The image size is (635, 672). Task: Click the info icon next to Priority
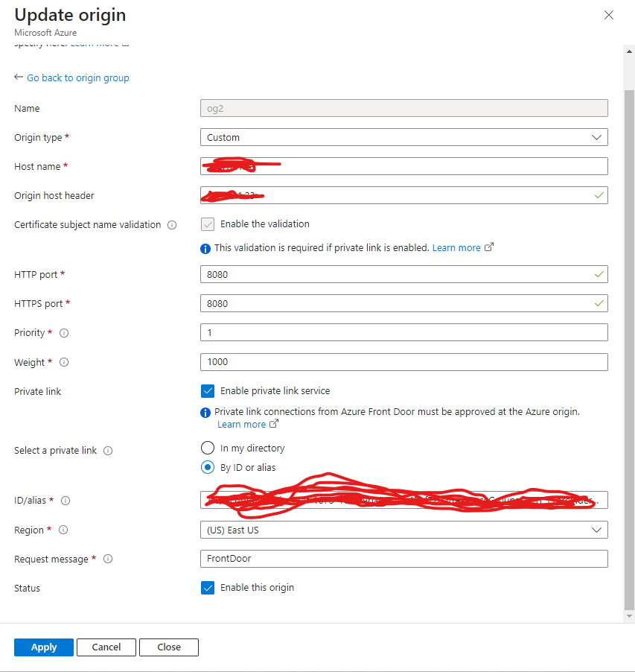click(x=64, y=333)
